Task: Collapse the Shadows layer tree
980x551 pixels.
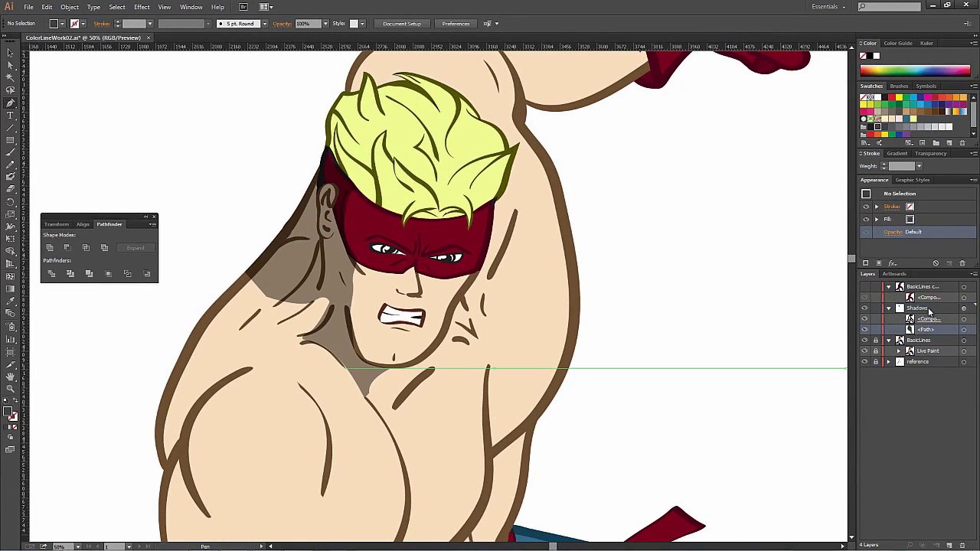Action: (889, 308)
